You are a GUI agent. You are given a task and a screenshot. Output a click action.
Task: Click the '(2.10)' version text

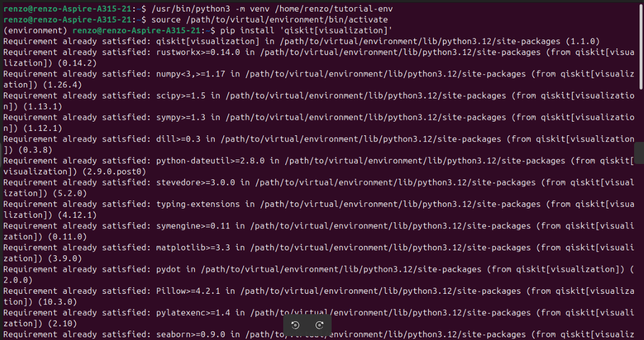pyautogui.click(x=62, y=324)
